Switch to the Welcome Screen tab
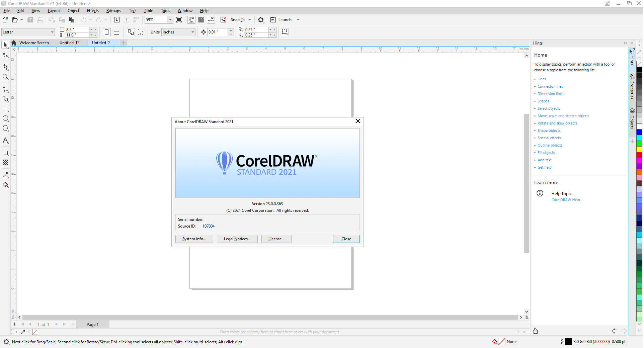Screen dimensions: 644x348 tap(34, 43)
